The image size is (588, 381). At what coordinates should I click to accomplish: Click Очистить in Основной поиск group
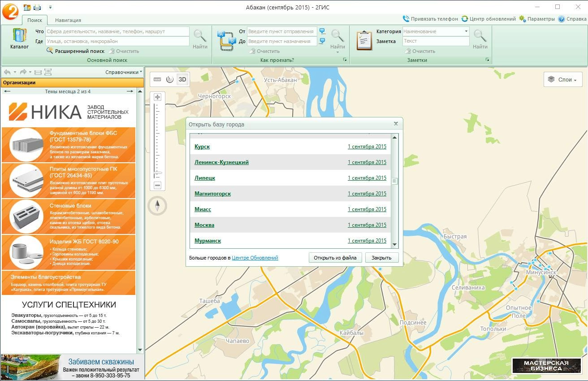coord(124,51)
